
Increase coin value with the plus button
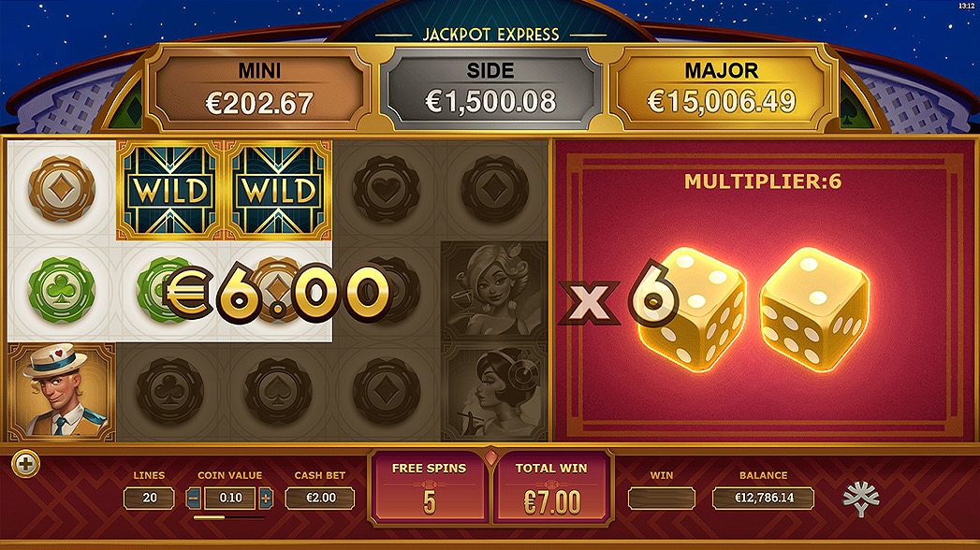pyautogui.click(x=266, y=499)
